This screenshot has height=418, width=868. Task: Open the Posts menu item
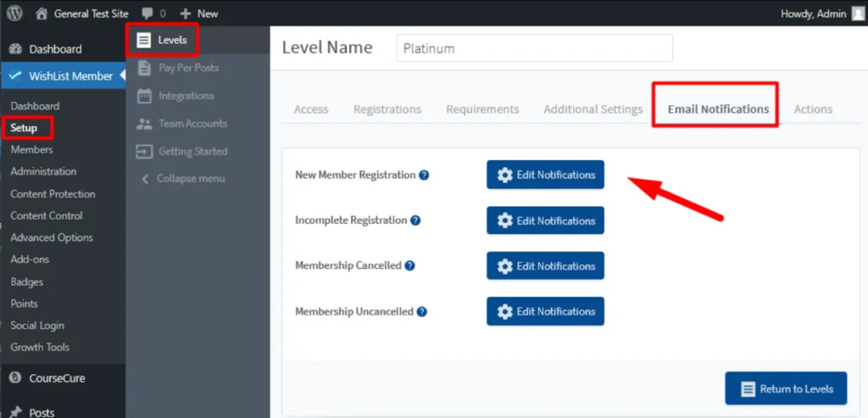(x=42, y=412)
